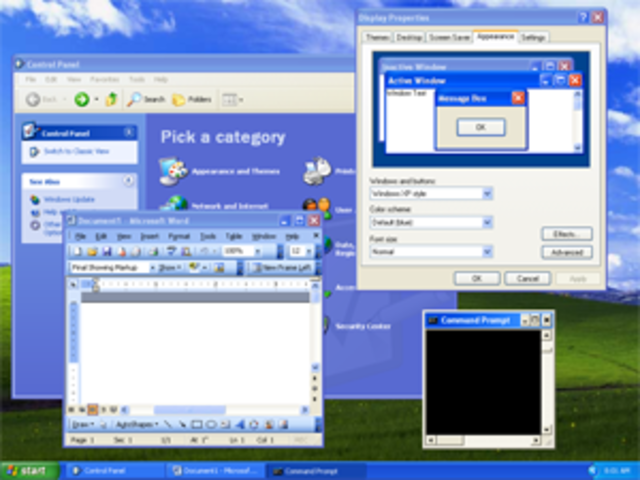Click the Save floppy icon in Word
Screen dimensions: 640x480
(107, 251)
